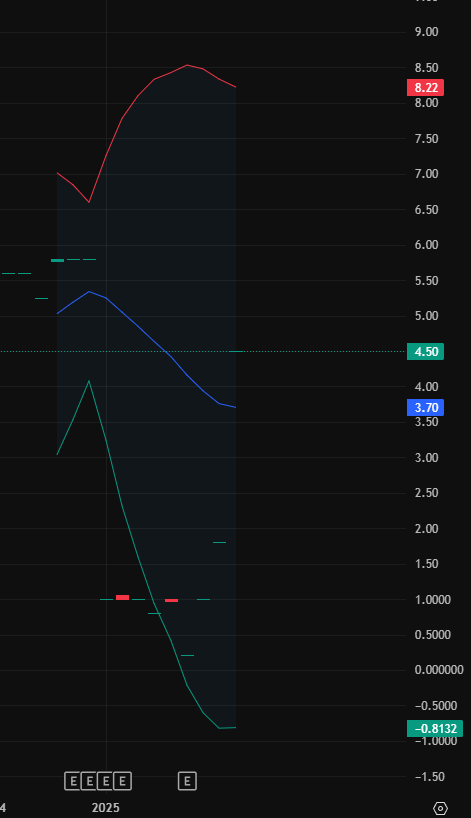Screen dimensions: 471x818
Task: Click the 8.50 price scale value
Action: (x=426, y=68)
